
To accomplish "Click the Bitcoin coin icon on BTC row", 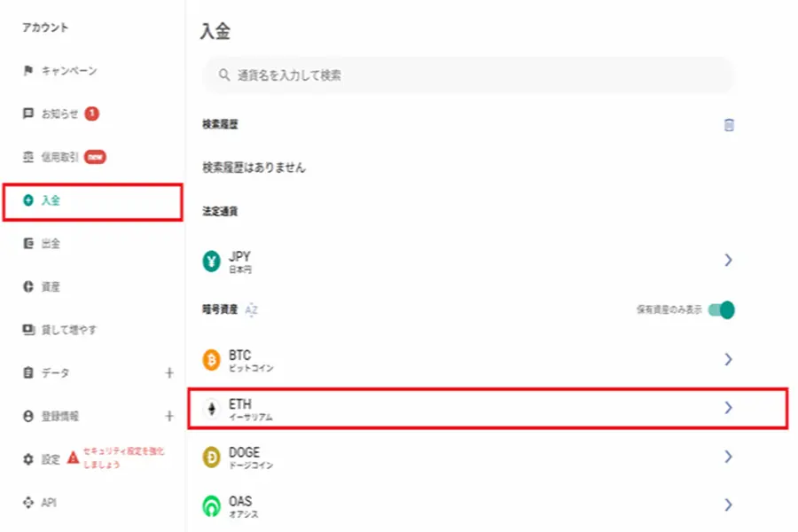I will [x=213, y=360].
